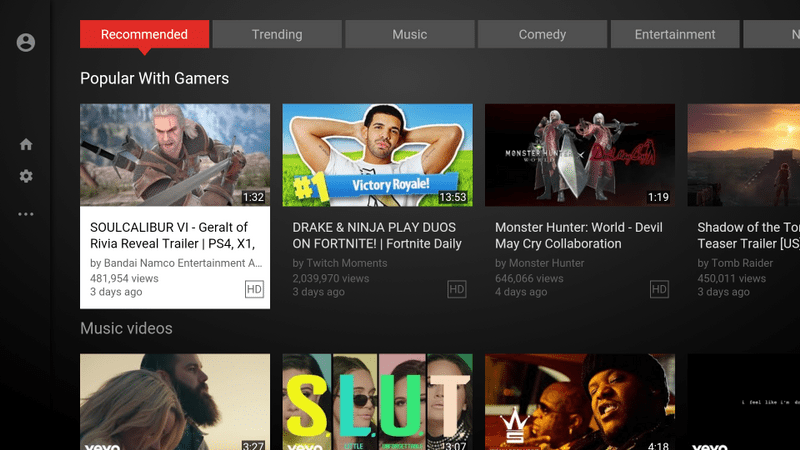
Task: Open the account profile icon
Action: point(26,42)
